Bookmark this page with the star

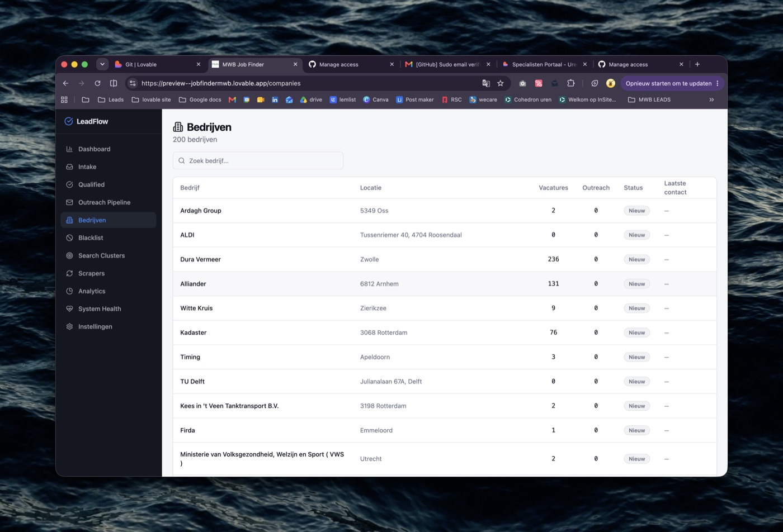pyautogui.click(x=501, y=83)
